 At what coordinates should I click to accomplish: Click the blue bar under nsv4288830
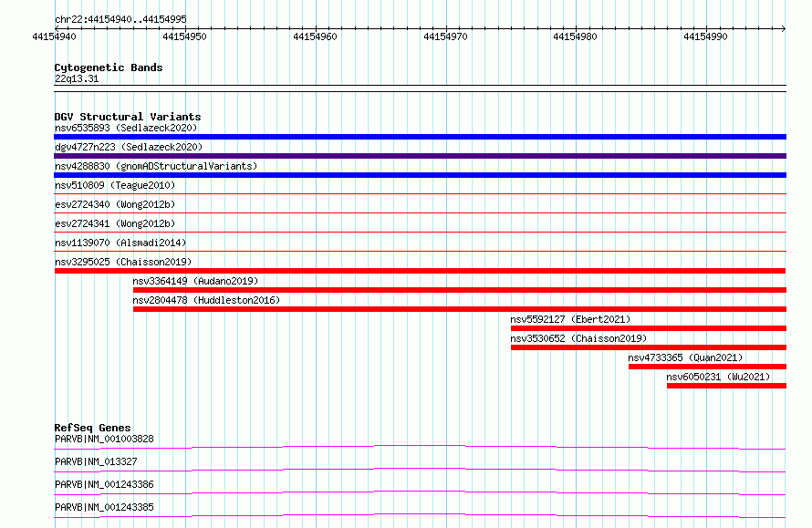point(420,175)
